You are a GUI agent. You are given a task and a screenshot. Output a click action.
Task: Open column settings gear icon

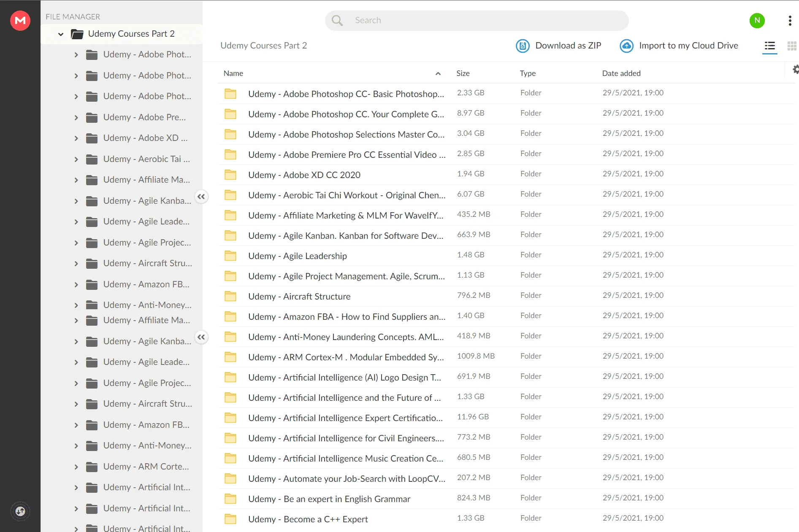[795, 70]
